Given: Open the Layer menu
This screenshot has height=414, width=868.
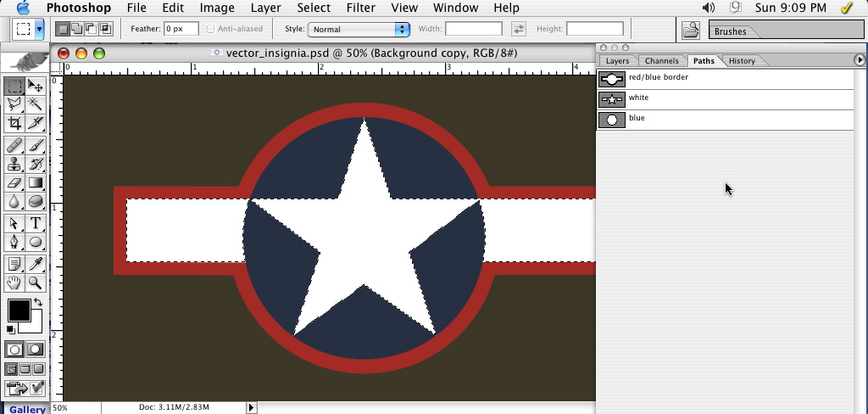Looking at the screenshot, I should point(265,8).
